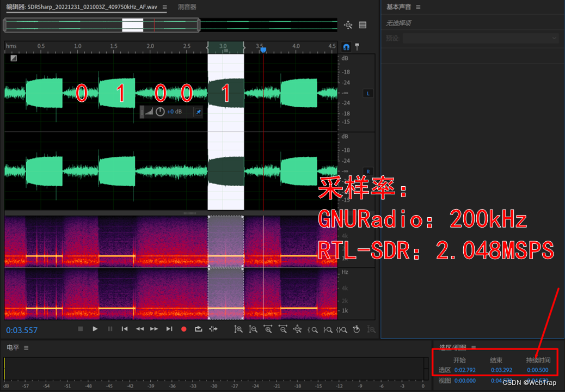This screenshot has width=565, height=392.
Task: Click the hms time format label
Action: (11, 46)
